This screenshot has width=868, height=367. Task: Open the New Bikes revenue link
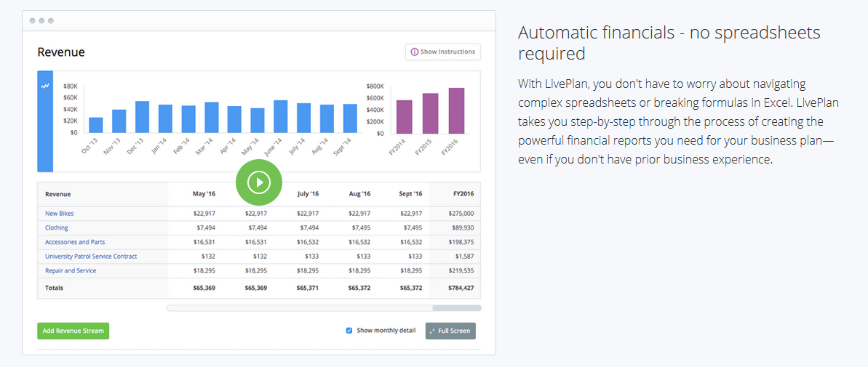pyautogui.click(x=59, y=214)
